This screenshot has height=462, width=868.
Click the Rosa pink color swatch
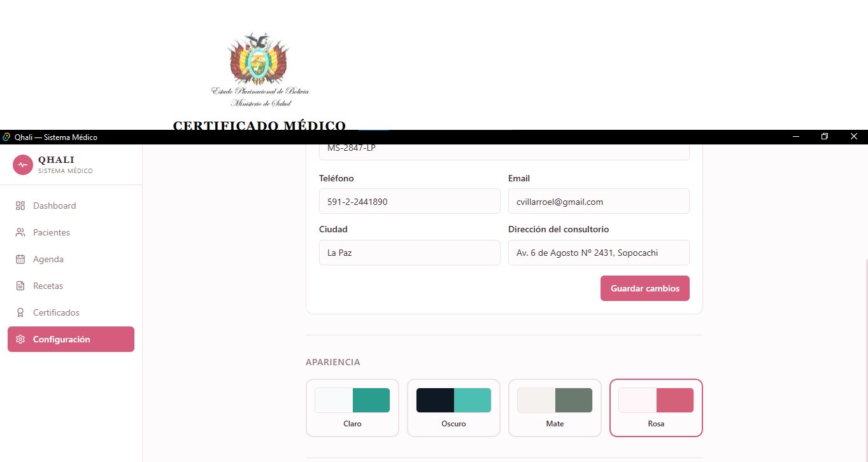click(674, 400)
